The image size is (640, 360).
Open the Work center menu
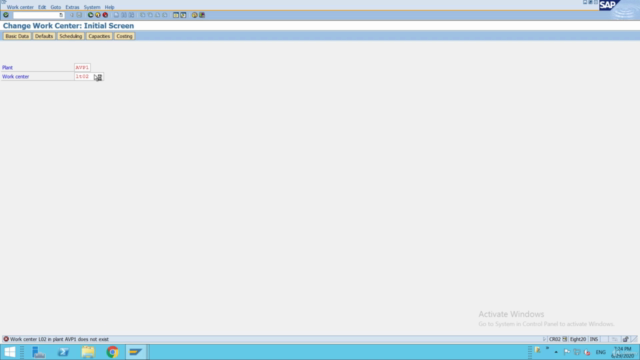(20, 7)
